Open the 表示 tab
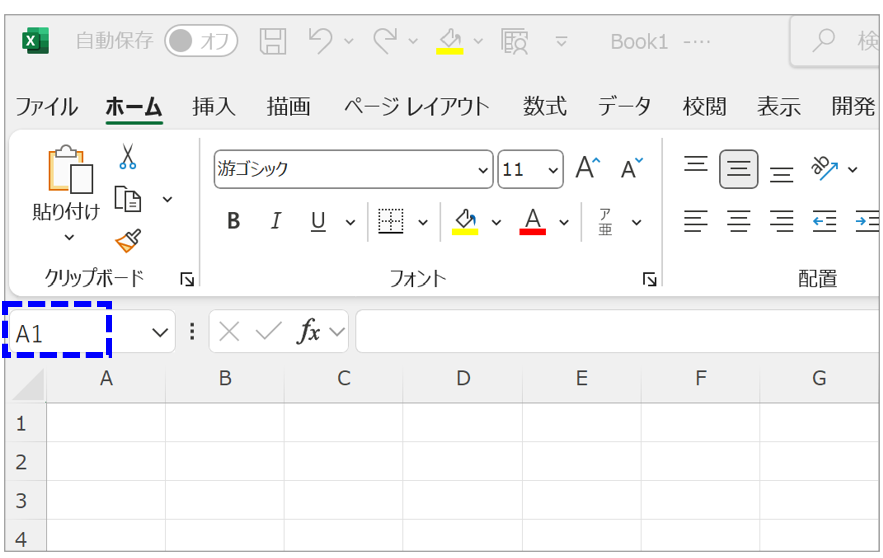Image resolution: width=883 pixels, height=558 pixels. pyautogui.click(x=779, y=106)
